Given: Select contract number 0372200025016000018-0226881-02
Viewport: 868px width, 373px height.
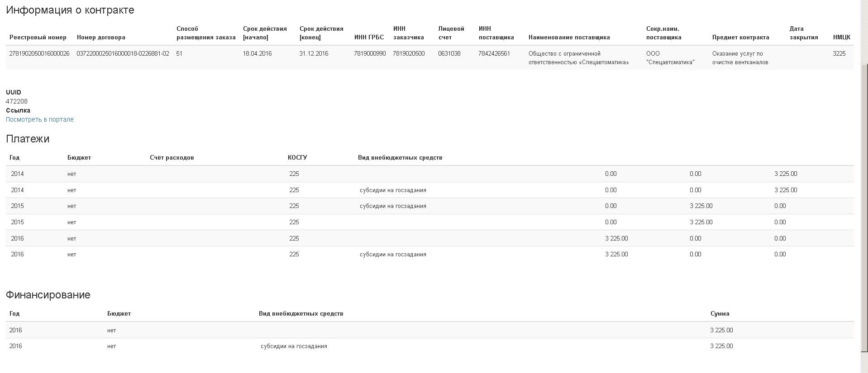Looking at the screenshot, I should click(x=123, y=53).
